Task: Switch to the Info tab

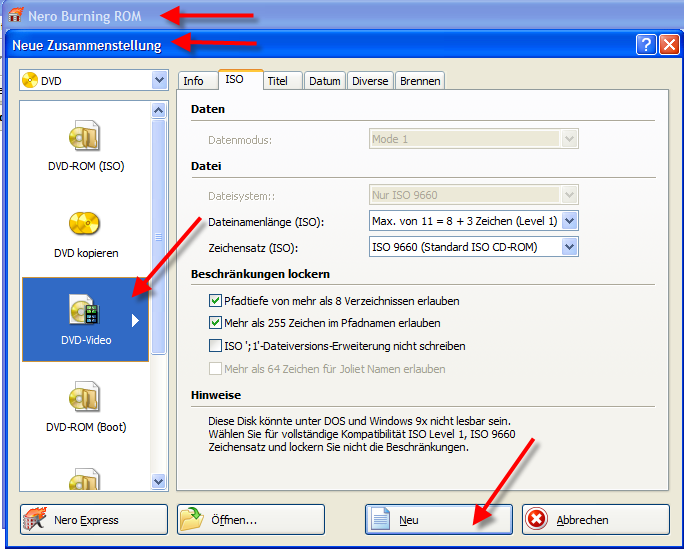Action: 197,81
